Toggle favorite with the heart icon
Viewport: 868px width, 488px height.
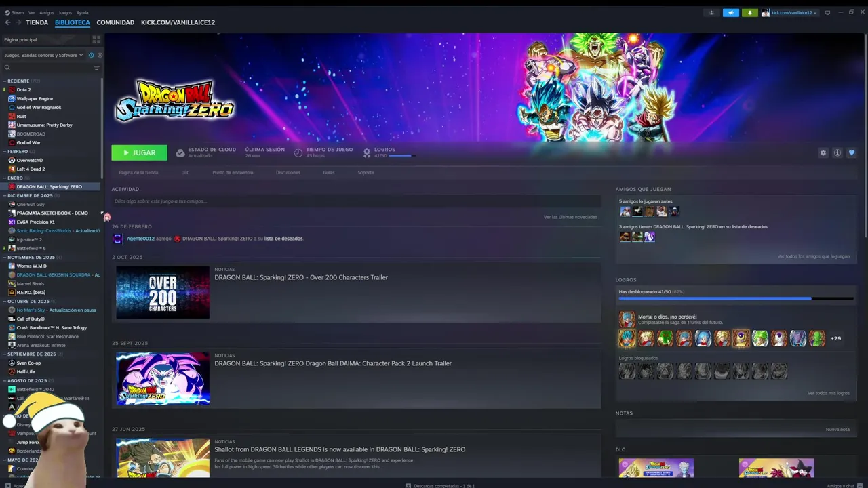[x=852, y=152]
